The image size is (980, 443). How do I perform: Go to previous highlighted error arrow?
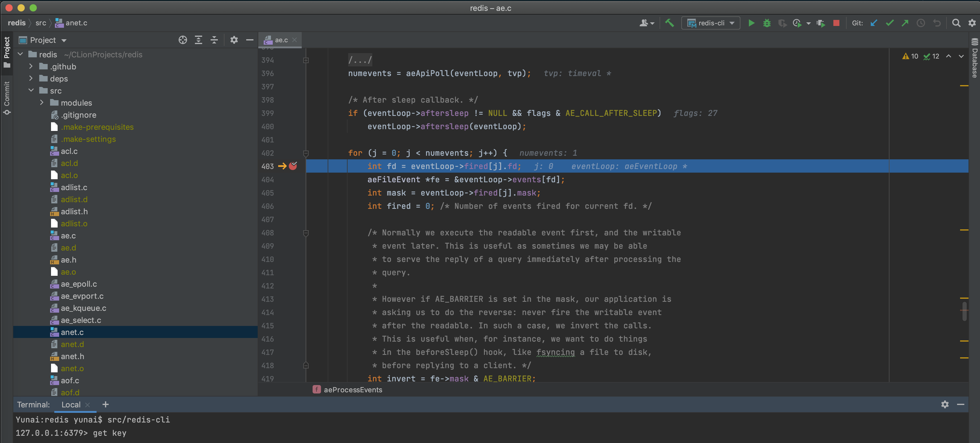point(949,56)
